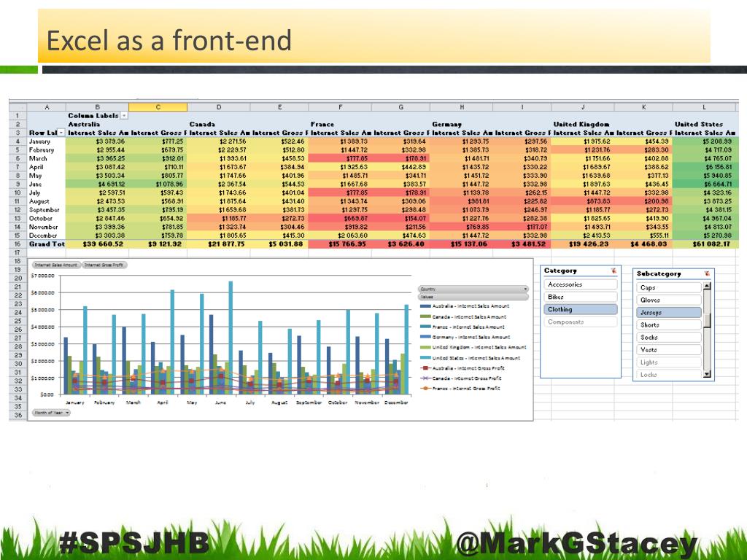
Task: Click the United States Internet Sales Amount legend swatch
Action: coord(425,357)
